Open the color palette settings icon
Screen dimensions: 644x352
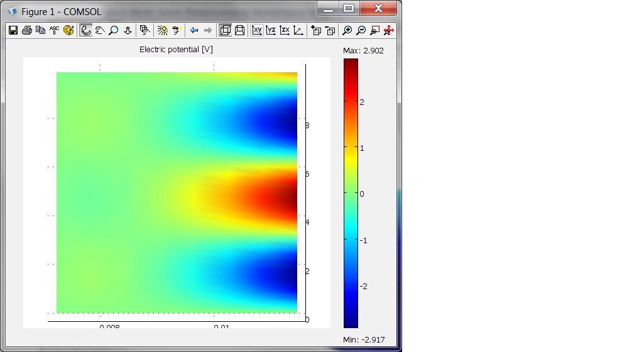click(68, 30)
